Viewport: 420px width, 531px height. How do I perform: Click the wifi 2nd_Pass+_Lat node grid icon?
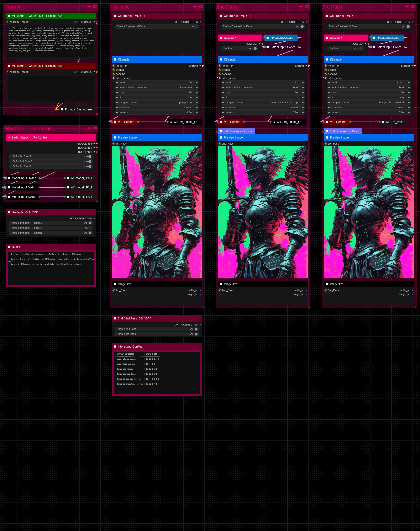click(x=274, y=122)
